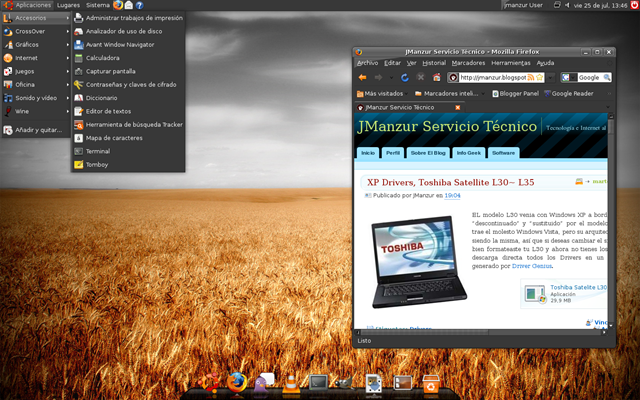Open the Sistema panel menu
Screen dimensions: 640x400
pyautogui.click(x=98, y=5)
